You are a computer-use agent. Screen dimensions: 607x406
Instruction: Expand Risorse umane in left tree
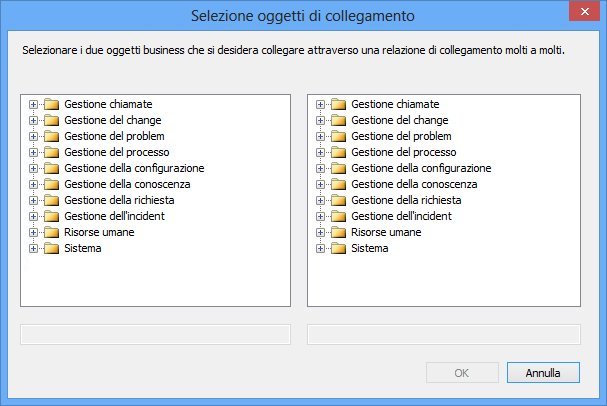coord(33,233)
